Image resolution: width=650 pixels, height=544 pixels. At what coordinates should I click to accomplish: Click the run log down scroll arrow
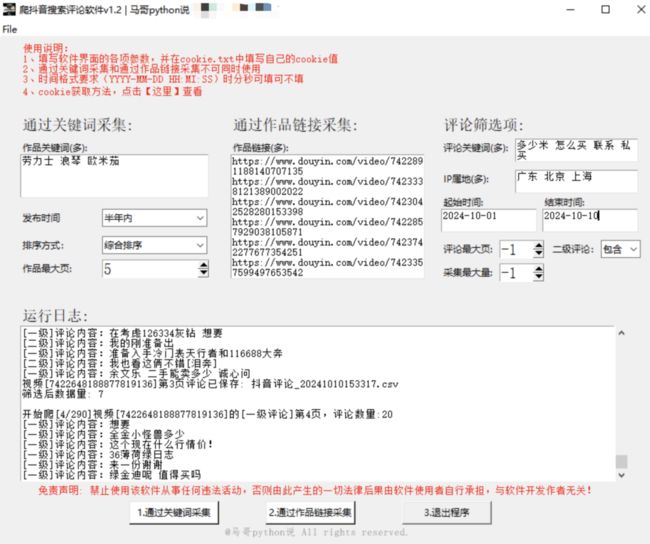tap(621, 475)
